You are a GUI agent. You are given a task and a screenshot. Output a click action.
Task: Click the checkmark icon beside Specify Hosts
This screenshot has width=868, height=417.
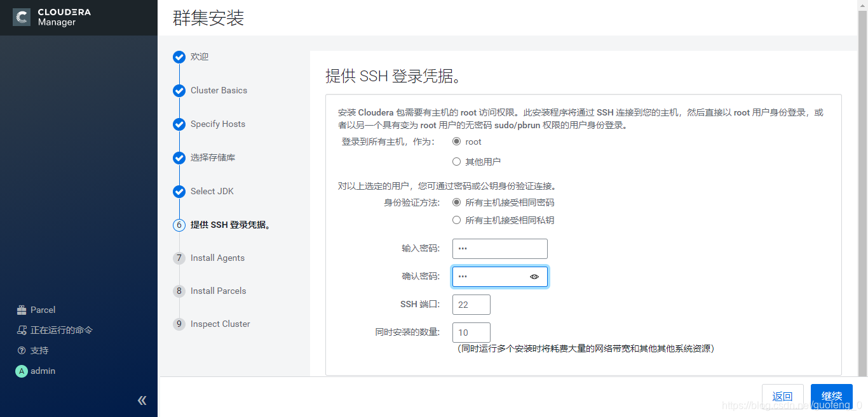click(179, 124)
